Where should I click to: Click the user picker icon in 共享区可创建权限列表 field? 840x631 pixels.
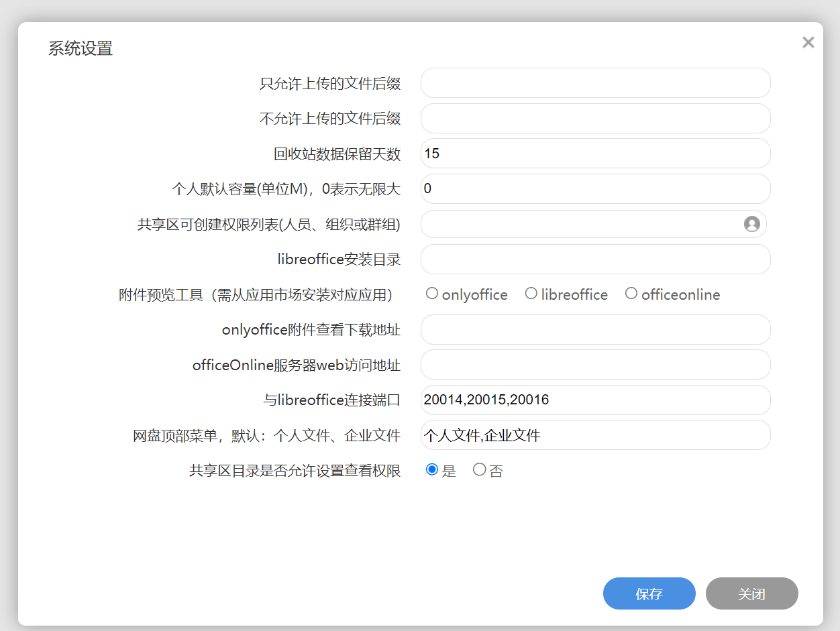751,224
